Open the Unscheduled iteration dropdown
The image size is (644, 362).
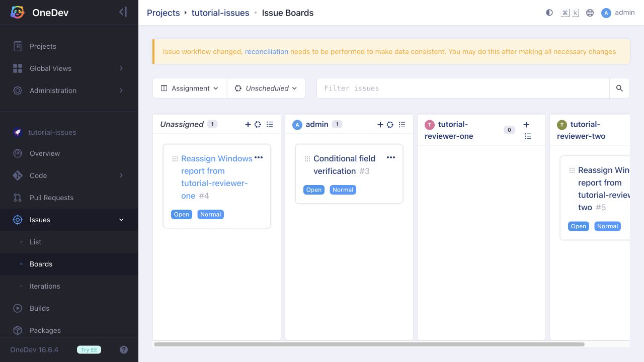266,88
